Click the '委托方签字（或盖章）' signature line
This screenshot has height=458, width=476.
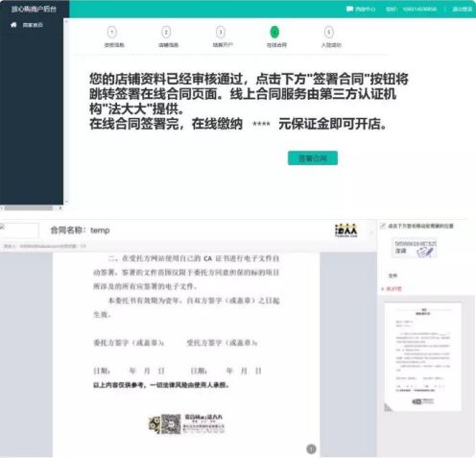[x=129, y=343]
